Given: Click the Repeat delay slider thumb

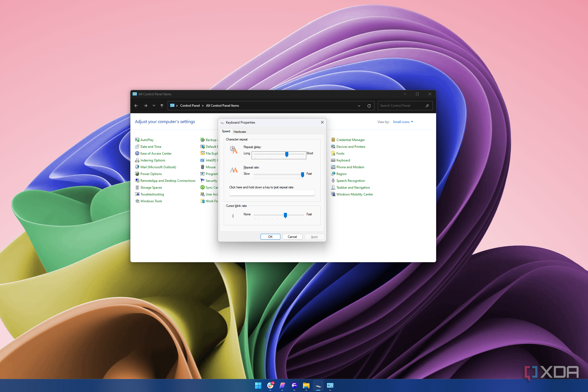Looking at the screenshot, I should coord(287,154).
